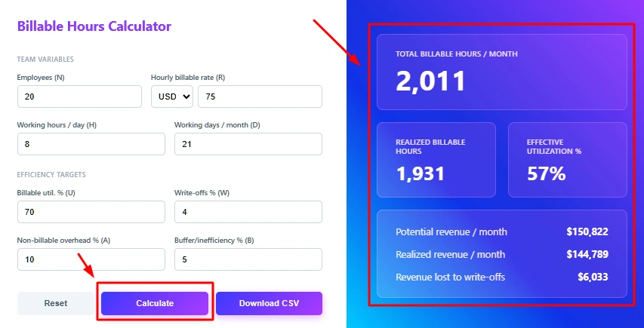Select the Realized Billable Hours card
The height and width of the screenshot is (328, 644).
point(436,159)
